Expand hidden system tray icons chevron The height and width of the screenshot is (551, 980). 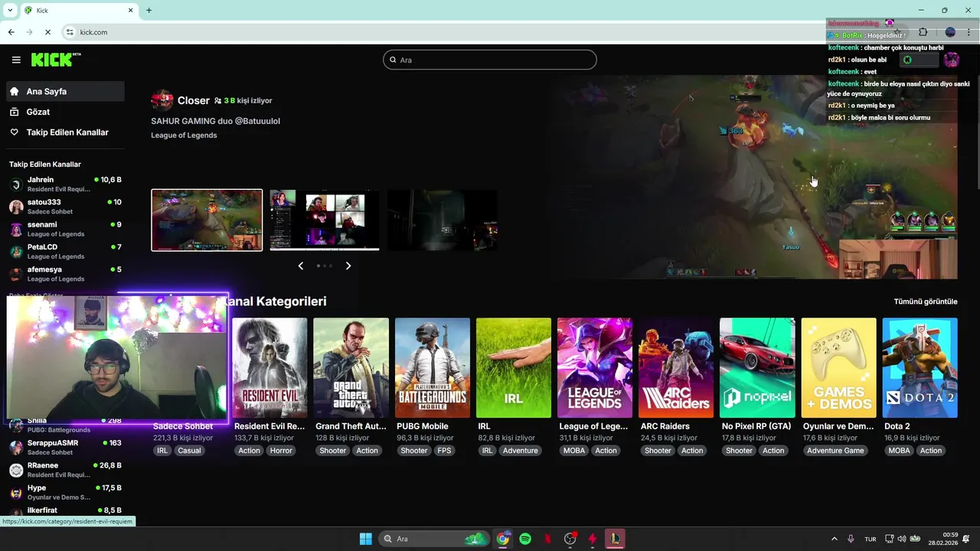tap(835, 539)
